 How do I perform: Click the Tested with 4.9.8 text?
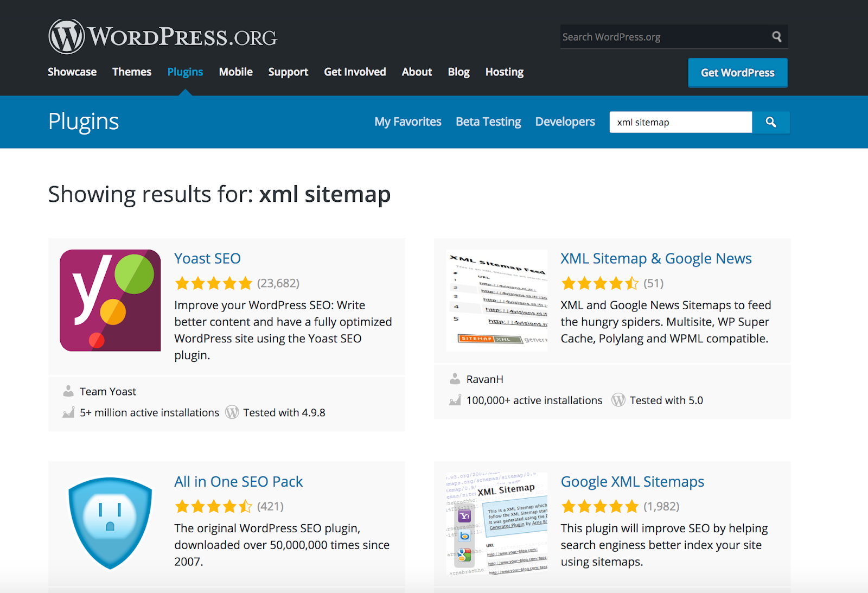tap(284, 412)
